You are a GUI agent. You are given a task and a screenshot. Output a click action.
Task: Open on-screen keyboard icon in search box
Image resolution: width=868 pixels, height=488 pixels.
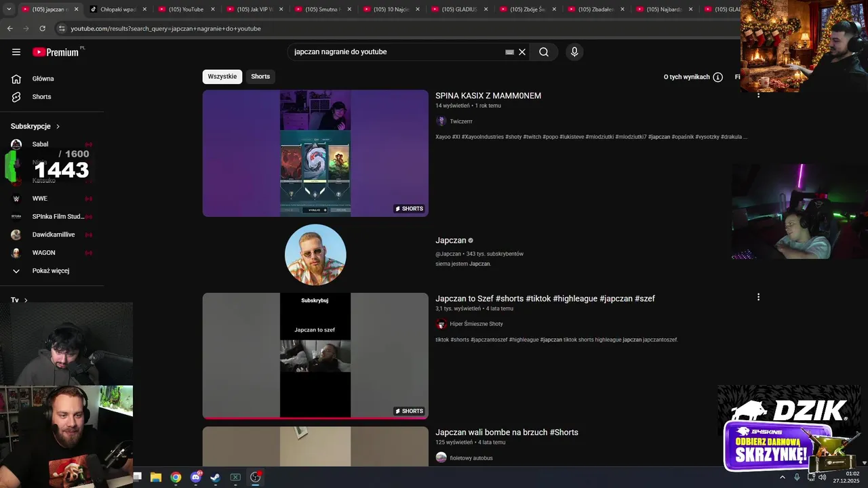click(509, 52)
